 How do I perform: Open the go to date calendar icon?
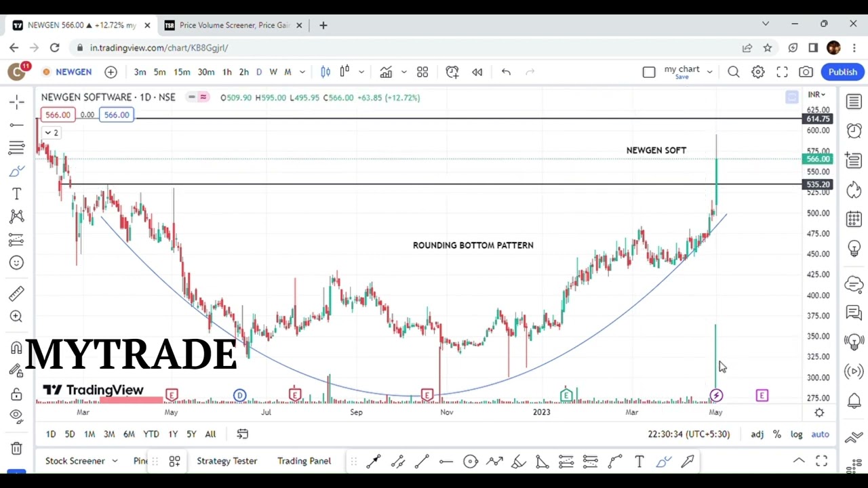[x=242, y=434]
